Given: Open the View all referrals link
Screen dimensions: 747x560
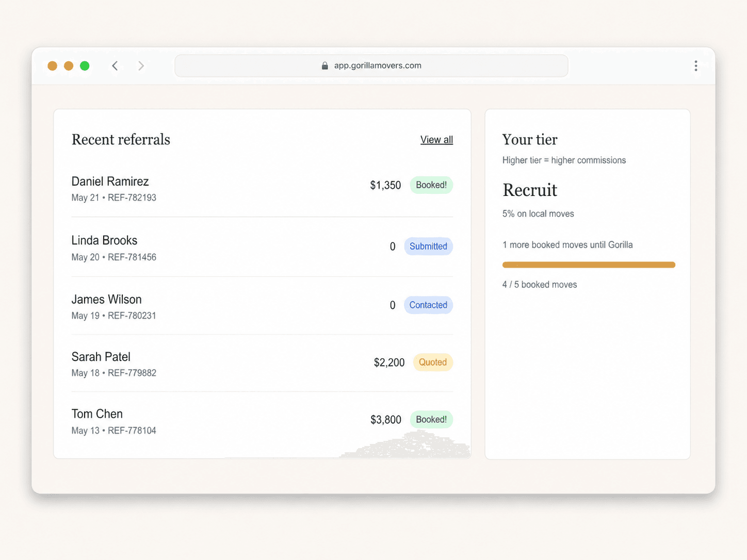Looking at the screenshot, I should click(436, 140).
